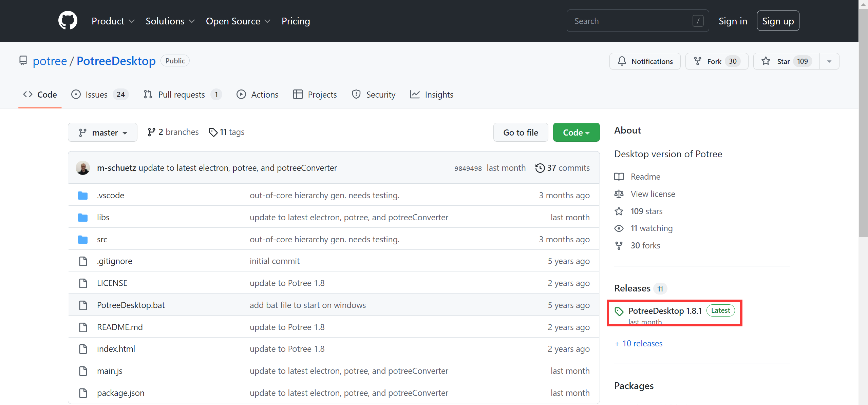Open the 'initial commit' message link
Screen dimensions: 868x405
(275, 261)
